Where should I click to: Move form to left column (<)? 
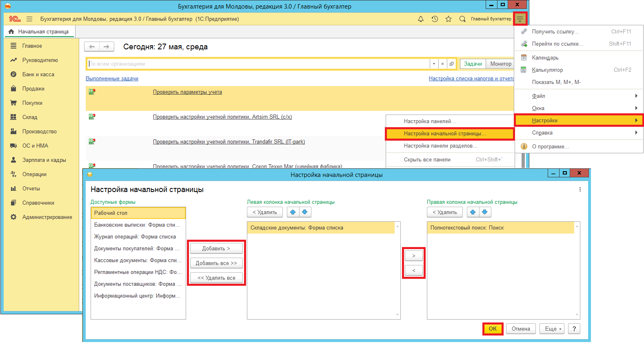(414, 270)
